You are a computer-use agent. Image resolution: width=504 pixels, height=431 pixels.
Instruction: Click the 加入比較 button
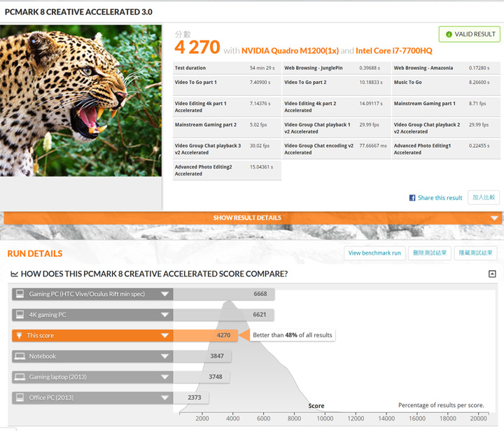(483, 197)
